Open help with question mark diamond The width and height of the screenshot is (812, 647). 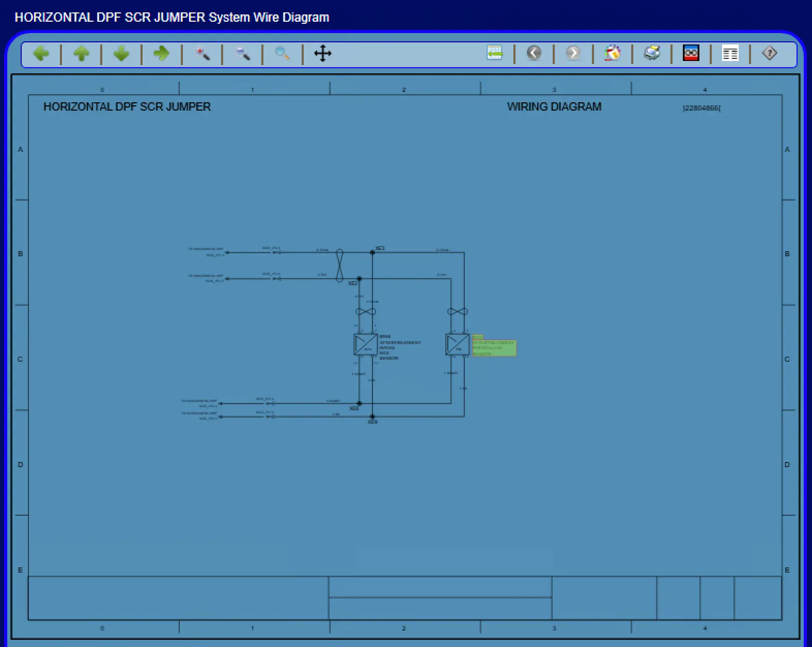tap(770, 53)
